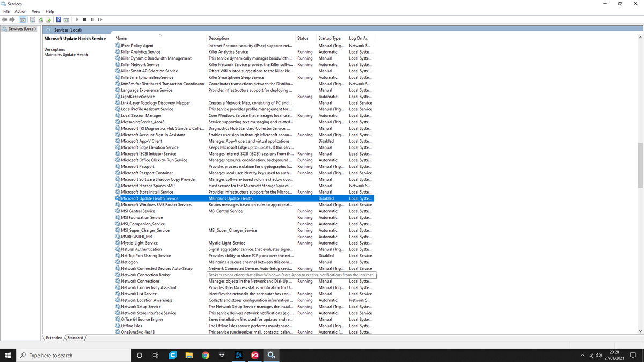Click the Forward arrow in the toolbar

coord(12,20)
